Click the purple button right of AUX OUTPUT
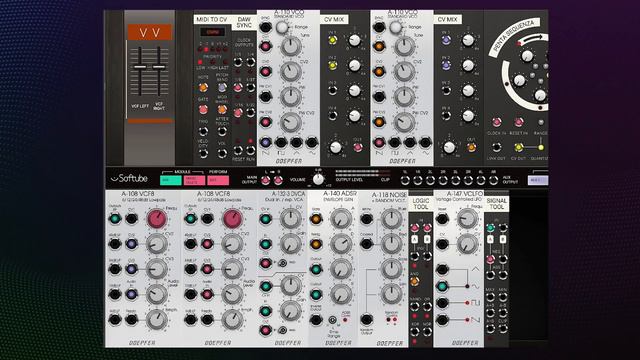The height and width of the screenshot is (360, 640). 538,180
